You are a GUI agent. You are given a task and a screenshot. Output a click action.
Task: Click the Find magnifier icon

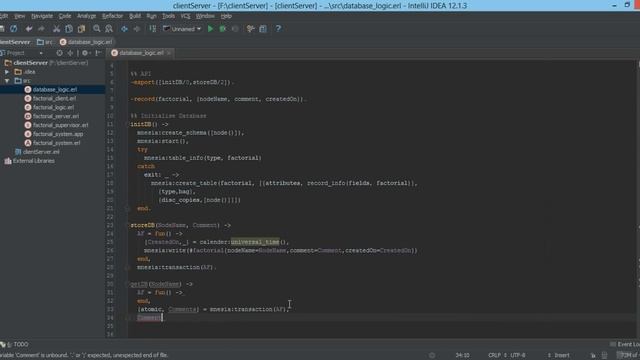pos(97,29)
